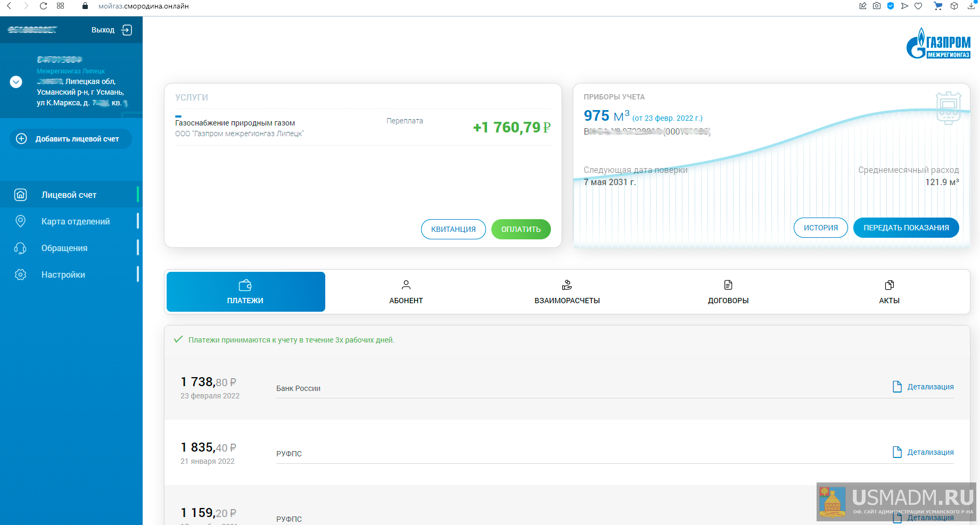Viewport: 980px width, 525px height.
Task: Reload the page with the refresh icon
Action: pyautogui.click(x=44, y=6)
